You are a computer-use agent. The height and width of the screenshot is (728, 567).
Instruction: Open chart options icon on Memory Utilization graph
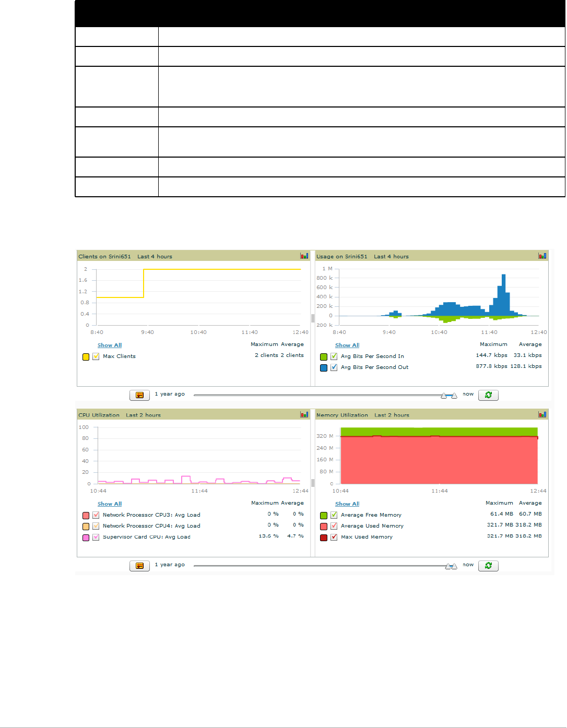coord(542,414)
